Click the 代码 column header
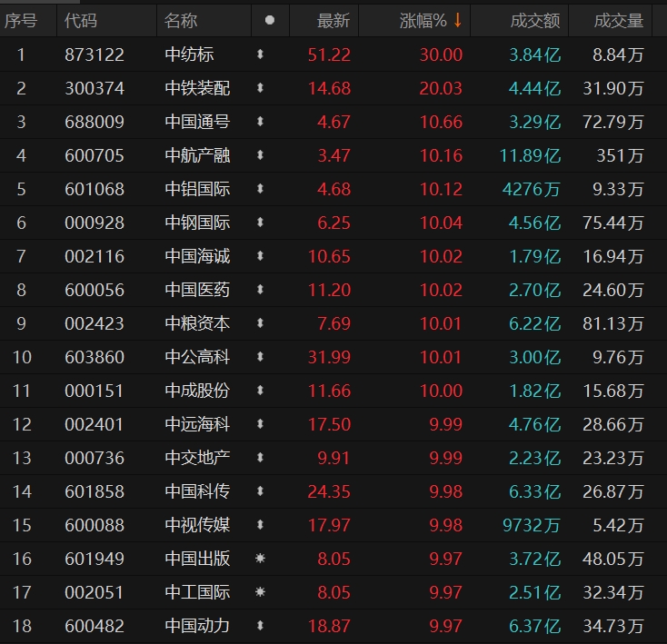Image resolution: width=667 pixels, height=644 pixels. tap(81, 20)
